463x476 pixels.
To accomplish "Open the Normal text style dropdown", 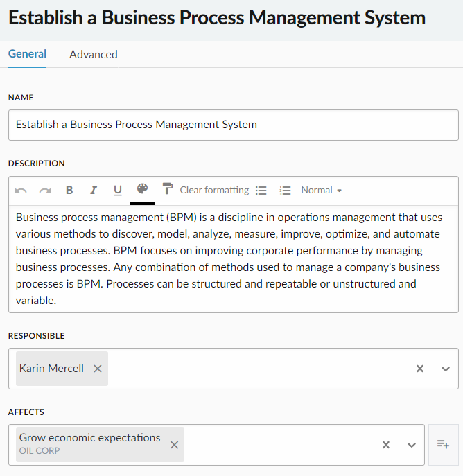I will [x=322, y=190].
